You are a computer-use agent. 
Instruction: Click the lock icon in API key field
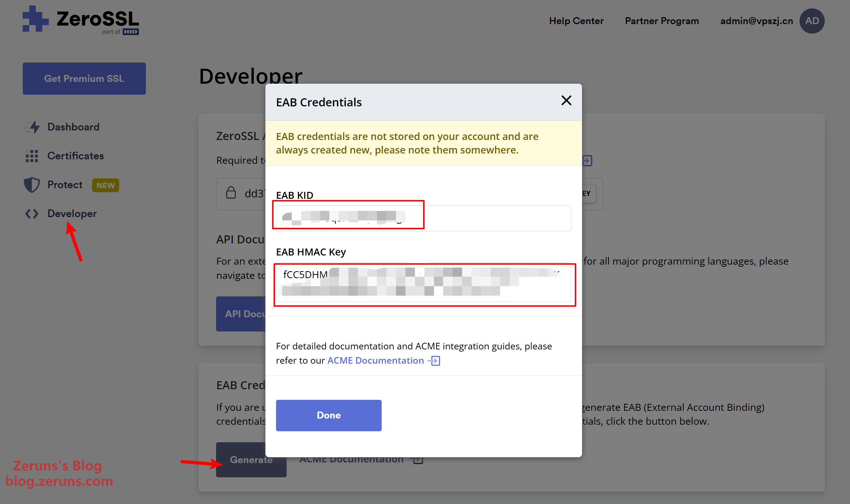(231, 193)
